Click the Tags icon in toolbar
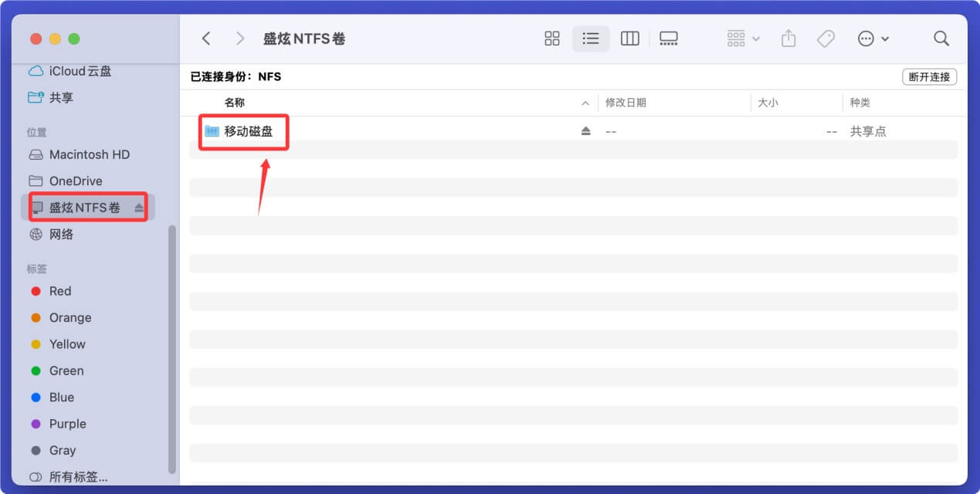The image size is (980, 494). point(826,38)
